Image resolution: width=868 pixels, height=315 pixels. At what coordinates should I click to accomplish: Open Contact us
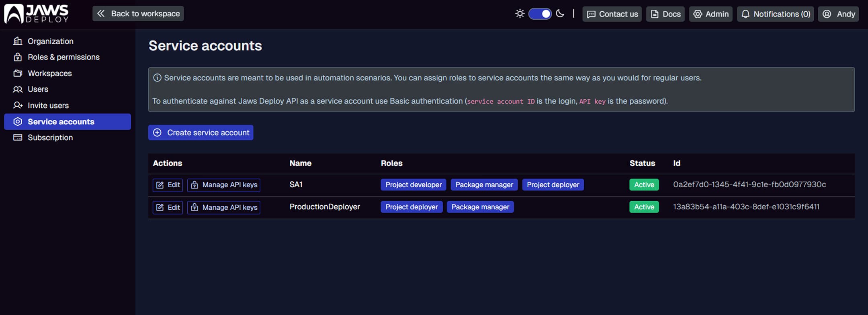pyautogui.click(x=612, y=14)
